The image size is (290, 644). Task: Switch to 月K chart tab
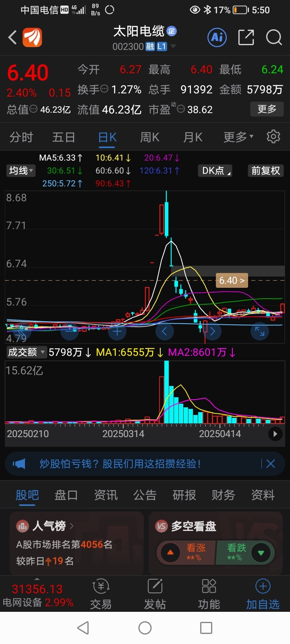[x=193, y=137]
